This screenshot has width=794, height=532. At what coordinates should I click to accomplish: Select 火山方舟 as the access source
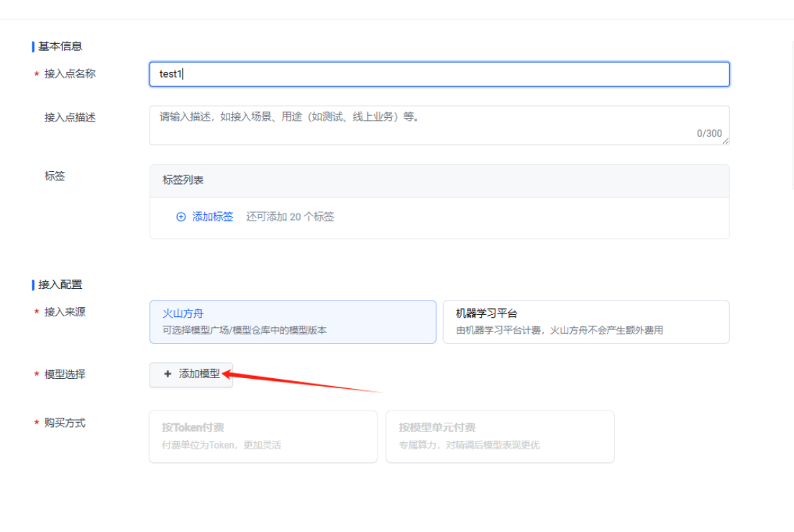(x=292, y=321)
